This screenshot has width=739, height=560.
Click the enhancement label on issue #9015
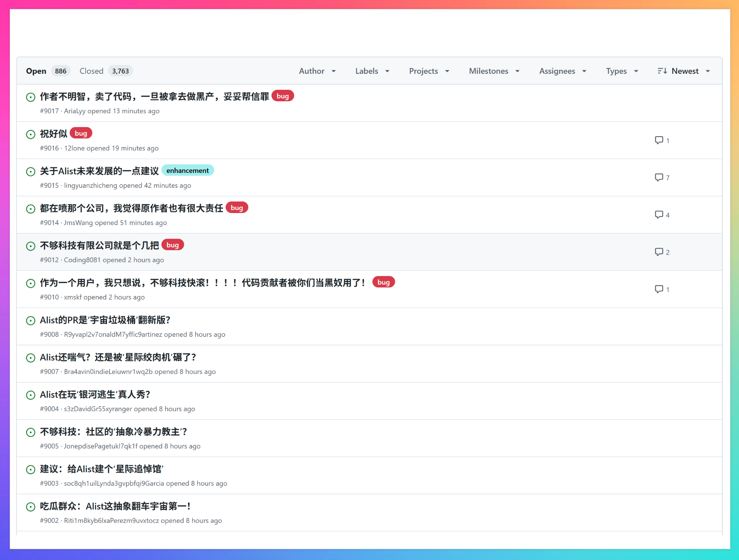coord(188,170)
